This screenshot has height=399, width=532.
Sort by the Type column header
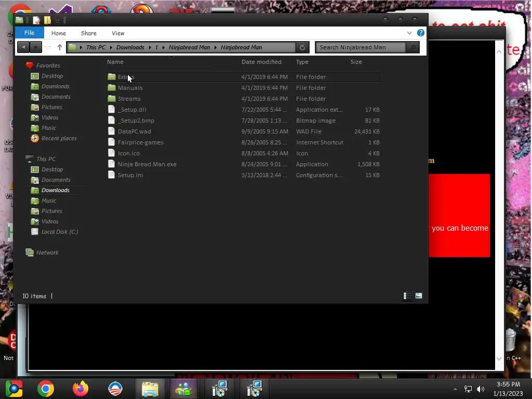pyautogui.click(x=302, y=62)
